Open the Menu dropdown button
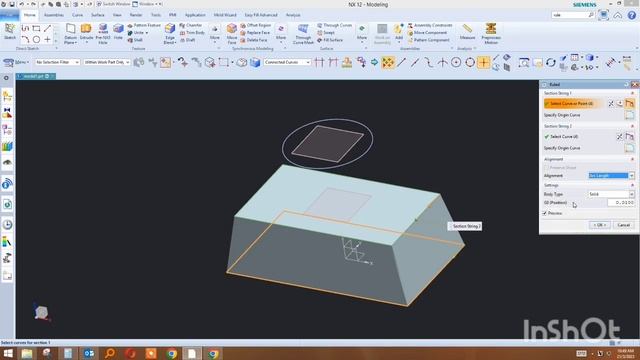Viewport: 640px width, 360px height. click(16, 62)
